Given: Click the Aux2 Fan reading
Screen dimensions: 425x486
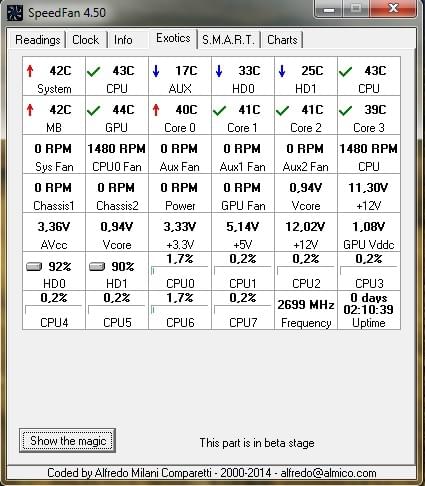Looking at the screenshot, I should (306, 154).
